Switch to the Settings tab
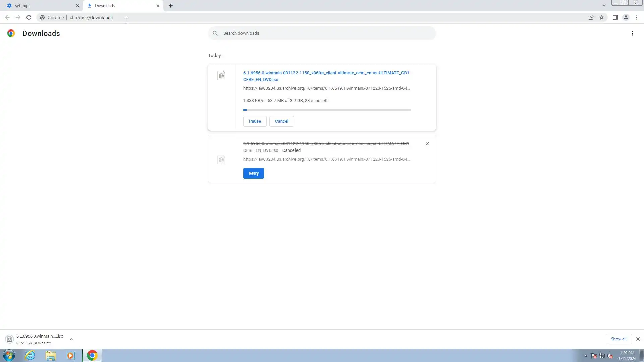644x362 pixels. tap(40, 6)
